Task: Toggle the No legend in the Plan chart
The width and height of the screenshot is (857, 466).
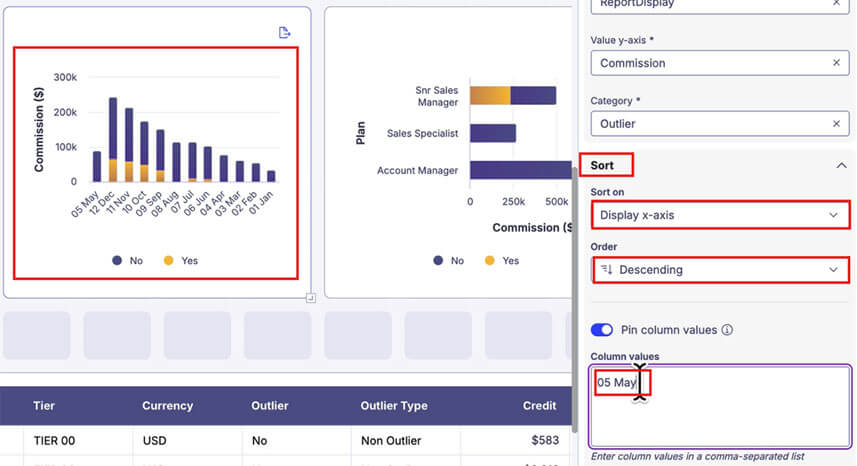Action: coord(449,261)
